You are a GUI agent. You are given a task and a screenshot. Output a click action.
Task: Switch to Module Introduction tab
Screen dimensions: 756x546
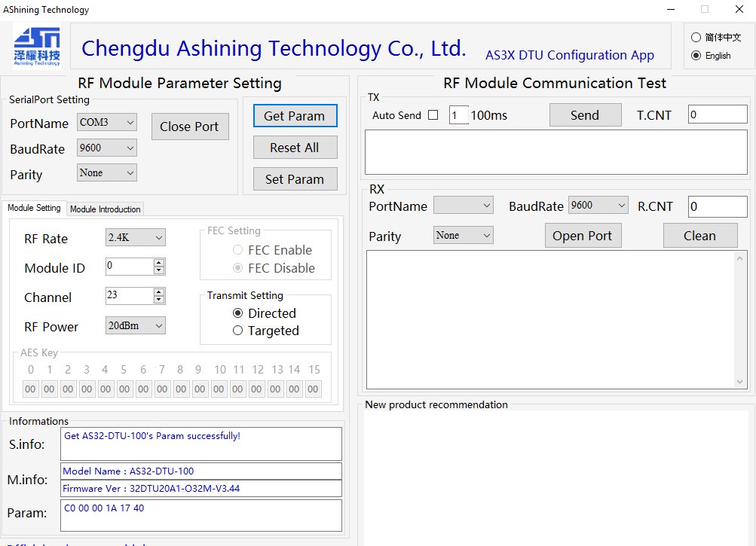tap(105, 209)
